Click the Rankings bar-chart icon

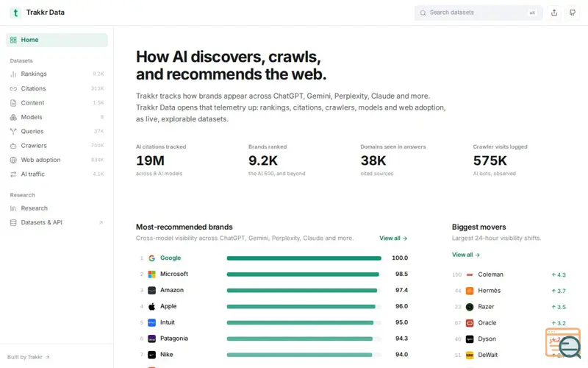pyautogui.click(x=13, y=74)
